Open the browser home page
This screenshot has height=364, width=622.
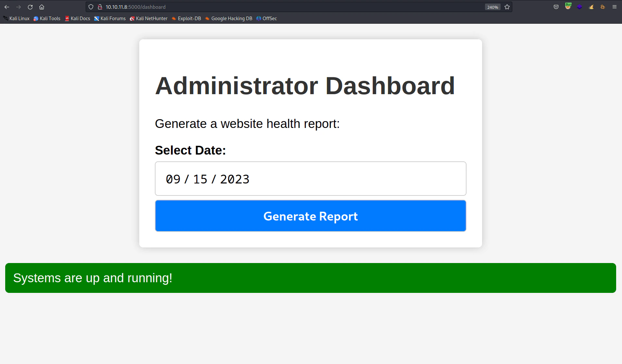point(42,7)
